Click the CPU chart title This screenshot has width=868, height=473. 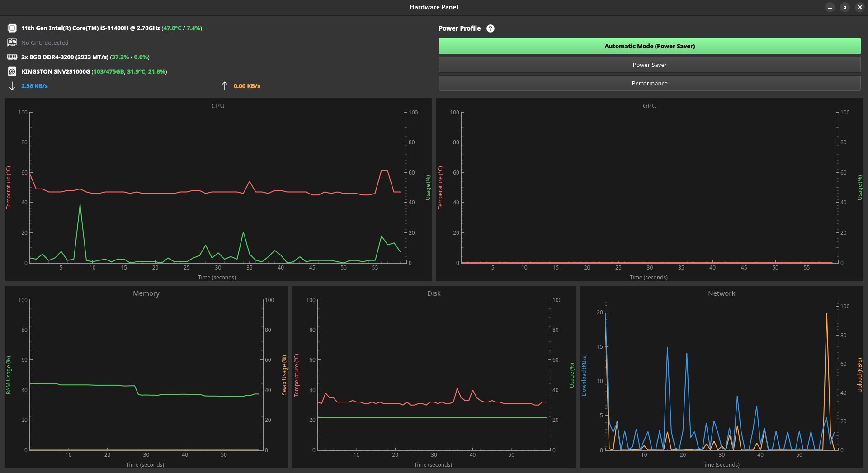(x=218, y=106)
